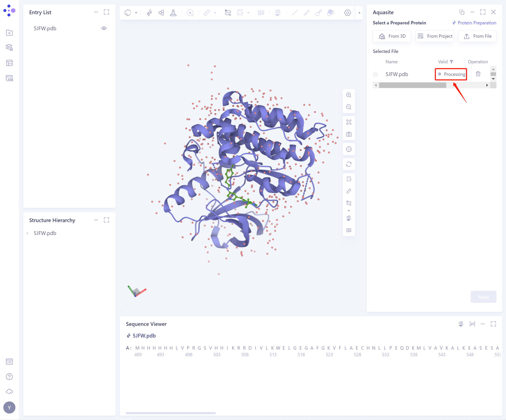Click the flask icon in top toolbar
This screenshot has width=506, height=420.
(173, 12)
